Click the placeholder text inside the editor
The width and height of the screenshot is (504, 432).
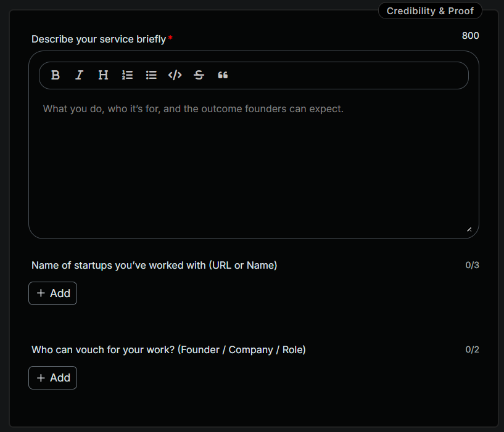coord(192,108)
